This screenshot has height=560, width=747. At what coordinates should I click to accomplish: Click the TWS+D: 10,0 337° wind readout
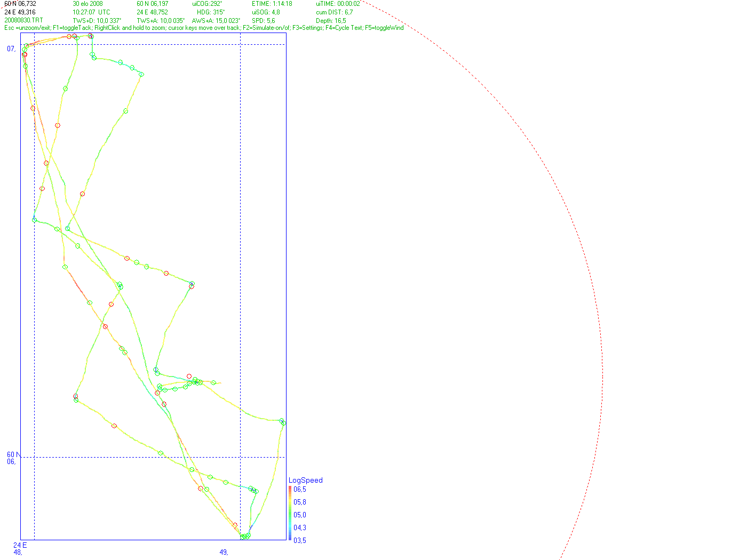pyautogui.click(x=97, y=21)
